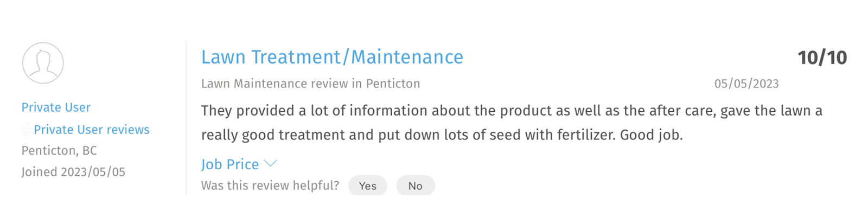This screenshot has height=217, width=868.
Task: Click the Was this review helpful question
Action: 270,186
